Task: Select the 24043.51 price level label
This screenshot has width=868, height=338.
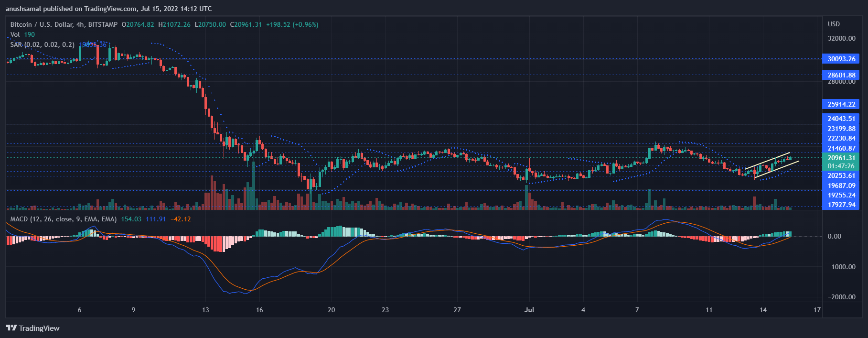Action: click(x=841, y=119)
